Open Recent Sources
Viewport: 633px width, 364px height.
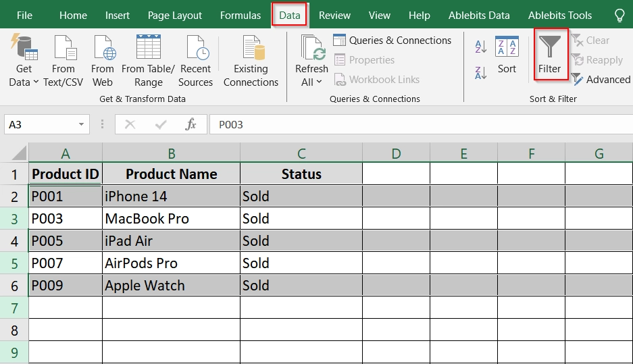point(195,61)
